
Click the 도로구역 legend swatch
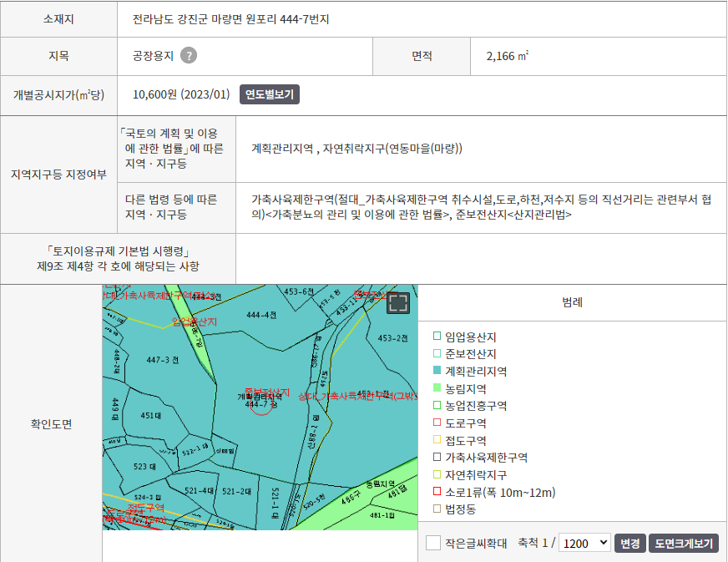(437, 423)
